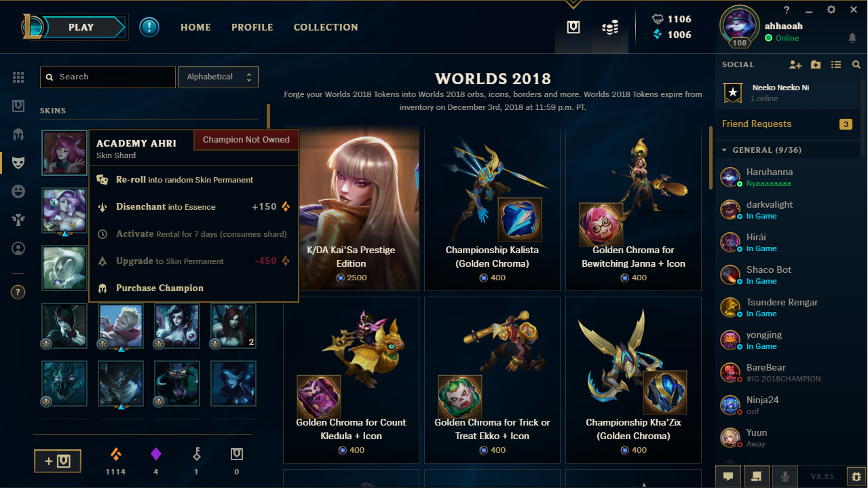
Task: Open the Alphabetical sort dropdown
Action: coord(218,77)
